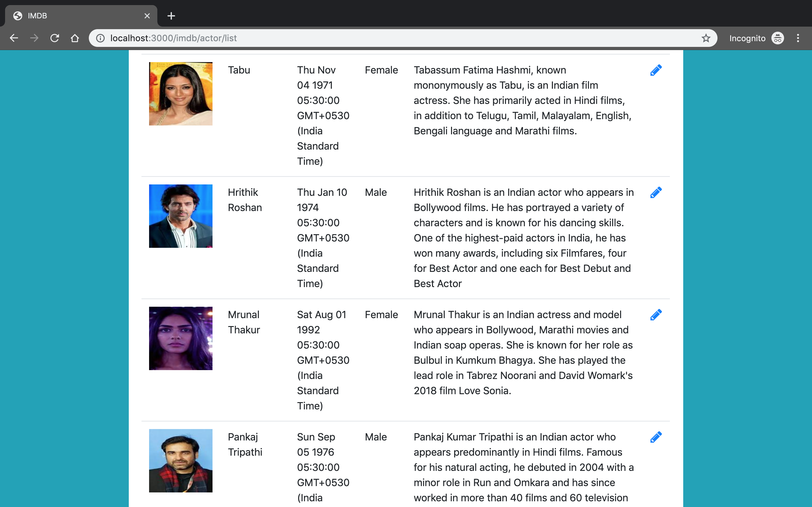Reload the actor list page
This screenshot has height=507, width=812.
54,38
